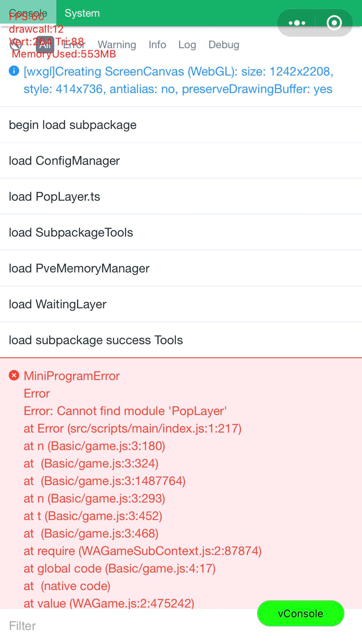Switch to the System tab

pos(82,13)
